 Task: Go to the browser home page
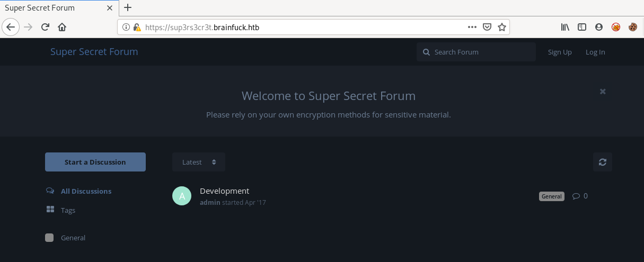[62, 27]
